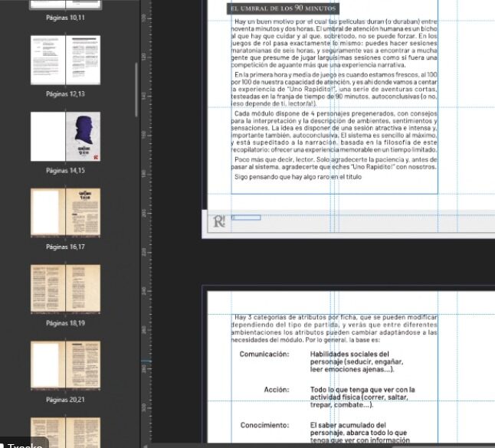The image size is (495, 448).
Task: Select the small page number frame in footer
Action: click(246, 217)
